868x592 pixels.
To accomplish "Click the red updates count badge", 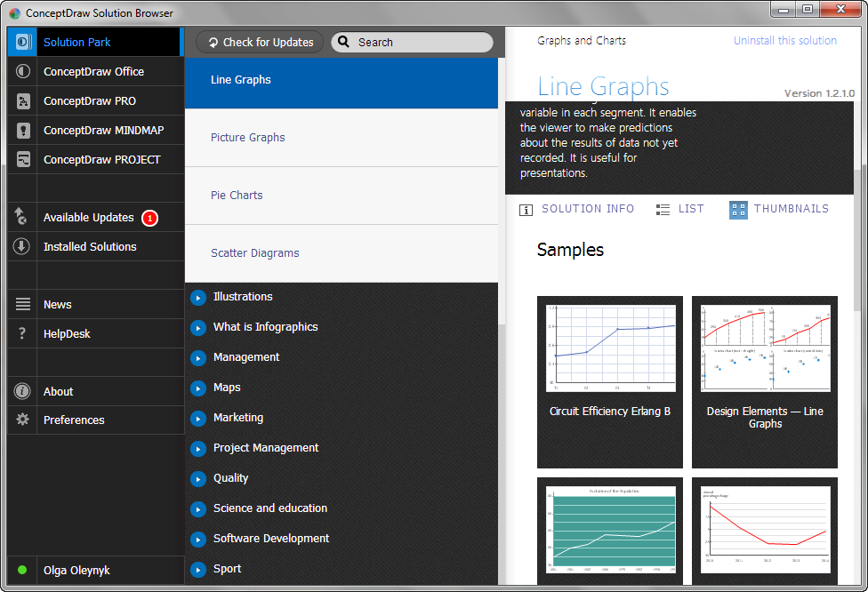I will coord(149,218).
